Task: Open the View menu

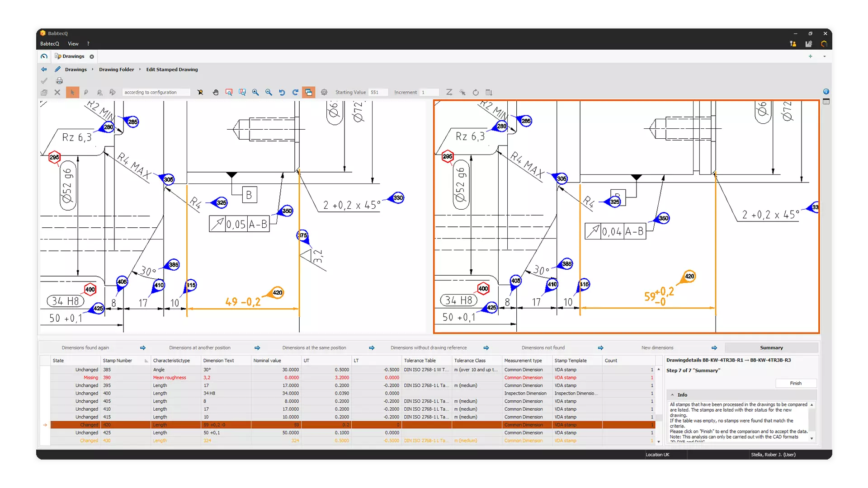Action: 73,44
